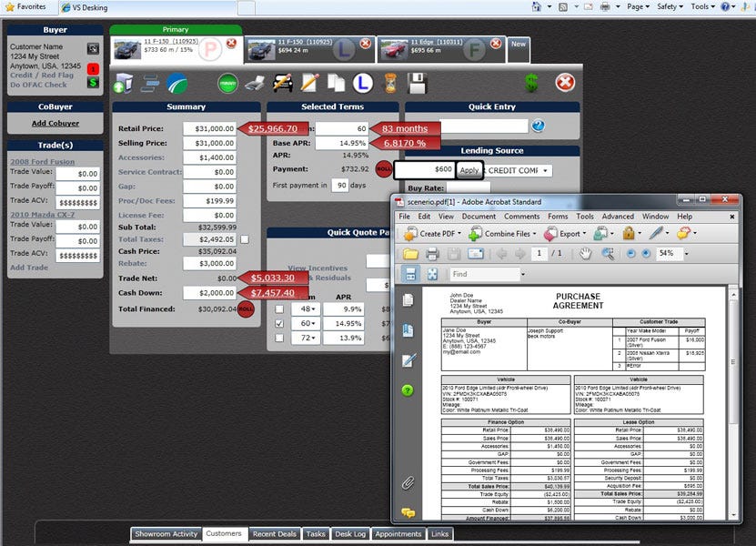Switch to the Showroom Activity tab

pyautogui.click(x=166, y=534)
